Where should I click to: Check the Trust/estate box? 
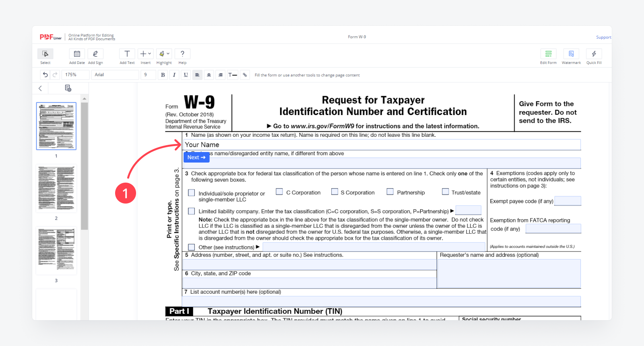point(445,192)
